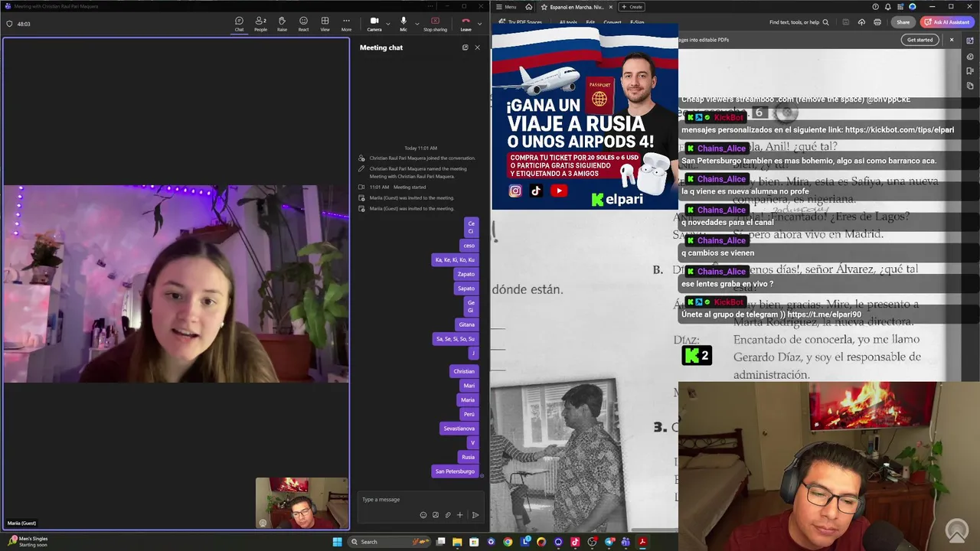Save the PDF document

click(x=848, y=22)
